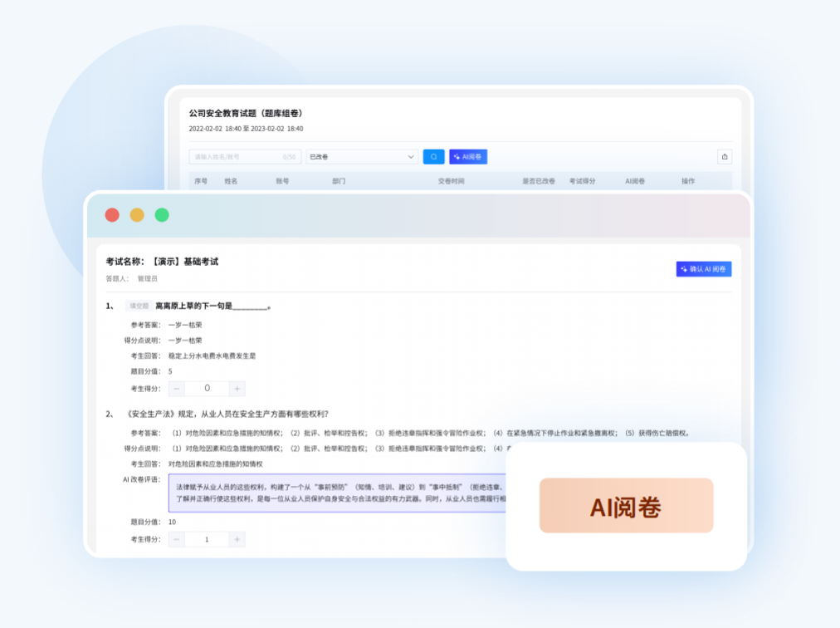Open the 已改卷 status dropdown
Image resolution: width=840 pixels, height=628 pixels.
pos(362,156)
